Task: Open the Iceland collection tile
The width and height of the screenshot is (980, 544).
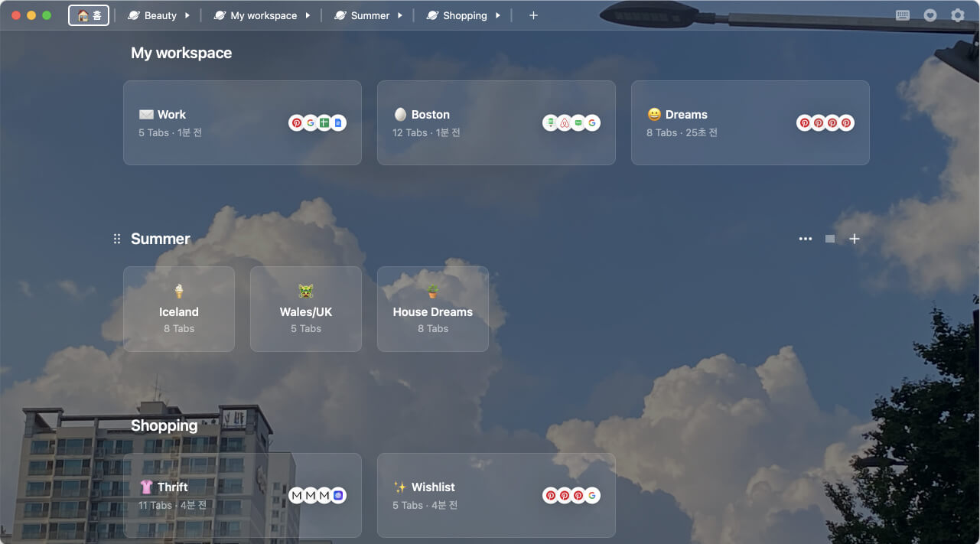Action: tap(179, 309)
